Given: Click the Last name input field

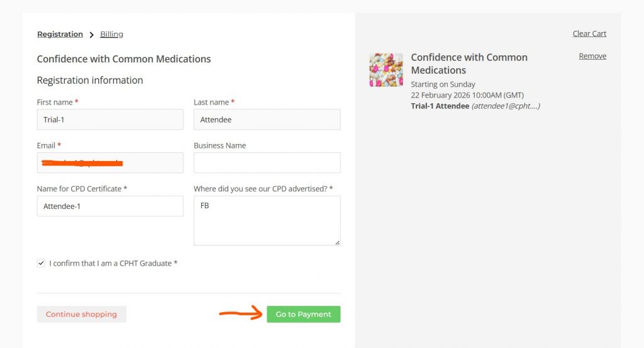Looking at the screenshot, I should 267,120.
